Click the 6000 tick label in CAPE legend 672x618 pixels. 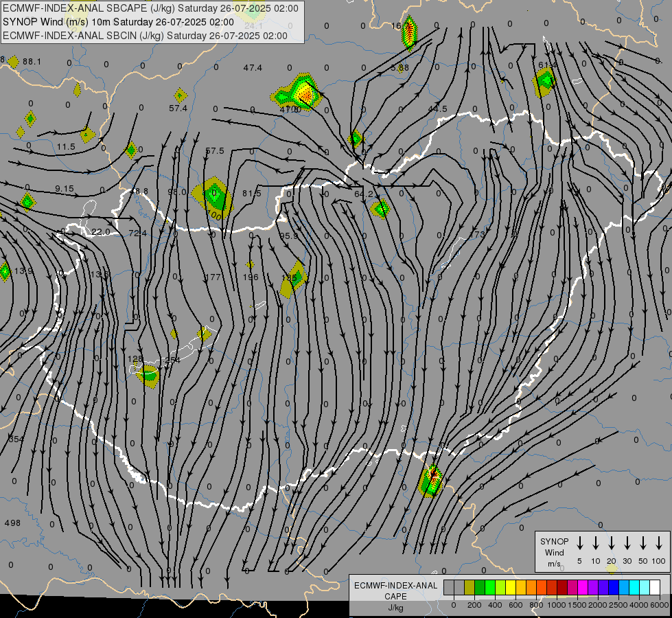[x=659, y=605]
